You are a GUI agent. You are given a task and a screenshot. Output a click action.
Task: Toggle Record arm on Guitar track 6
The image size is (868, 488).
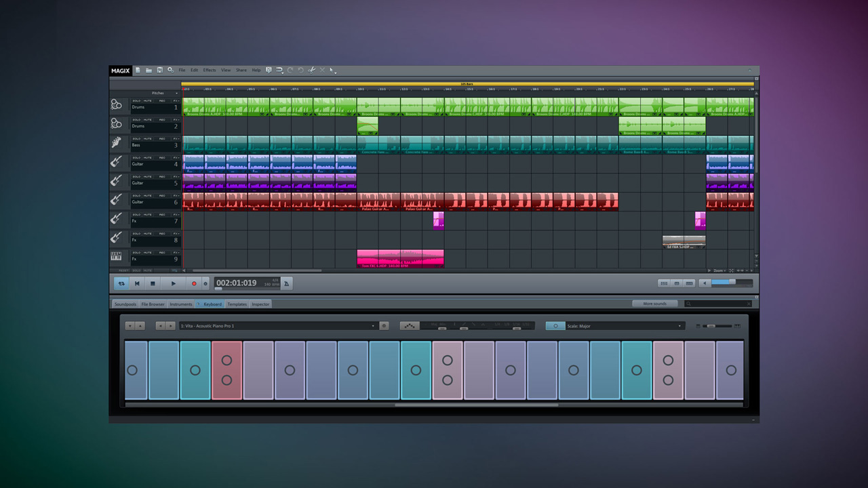161,197
